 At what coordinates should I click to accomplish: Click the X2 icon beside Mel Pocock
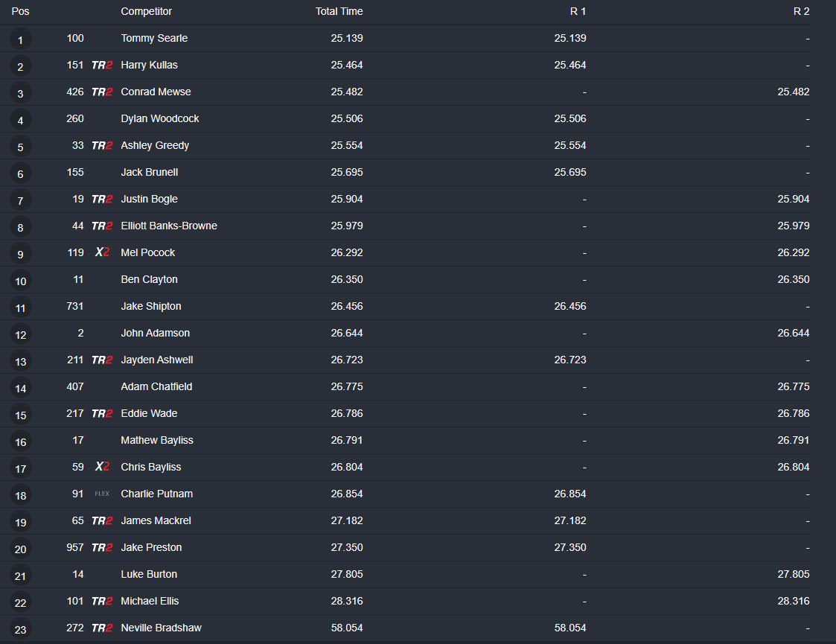102,253
